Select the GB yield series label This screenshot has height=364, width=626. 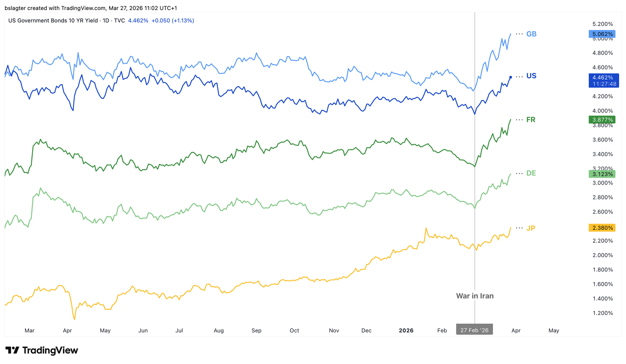click(531, 34)
